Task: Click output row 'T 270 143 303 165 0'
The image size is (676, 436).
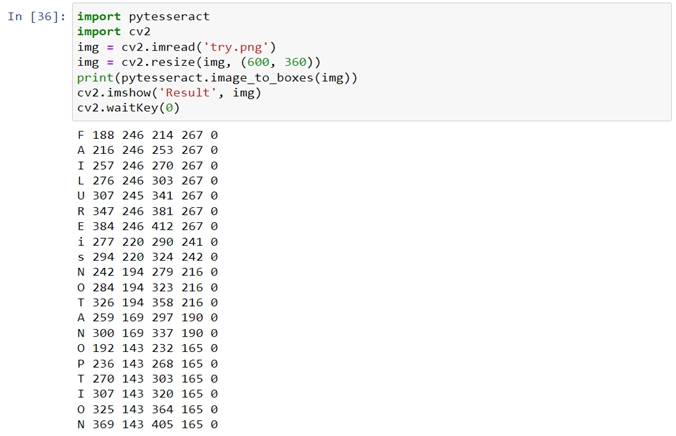Action: click(148, 379)
